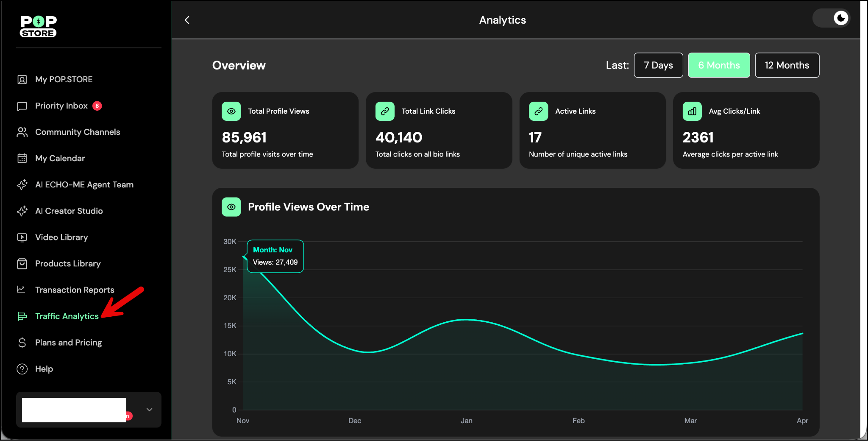This screenshot has width=868, height=441.
Task: Open Priority Inbox message icon
Action: coord(22,106)
